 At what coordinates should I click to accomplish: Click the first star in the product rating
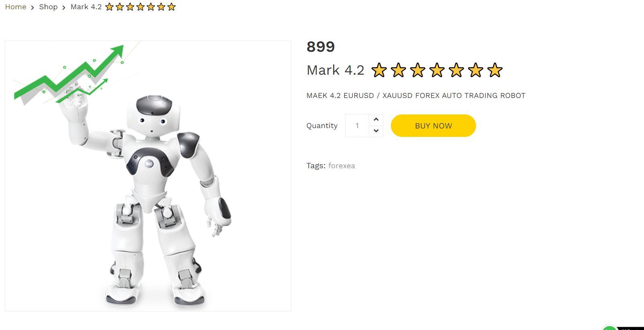click(x=379, y=70)
